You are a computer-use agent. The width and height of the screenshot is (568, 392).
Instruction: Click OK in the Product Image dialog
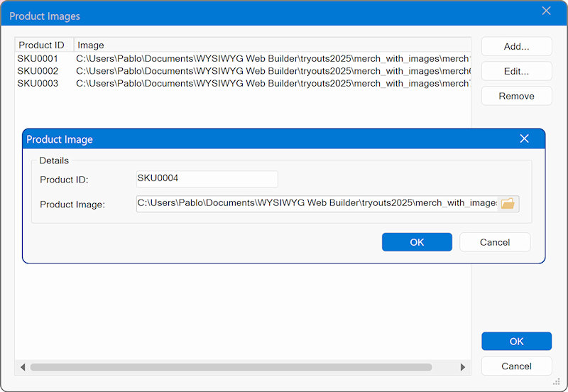pyautogui.click(x=417, y=242)
